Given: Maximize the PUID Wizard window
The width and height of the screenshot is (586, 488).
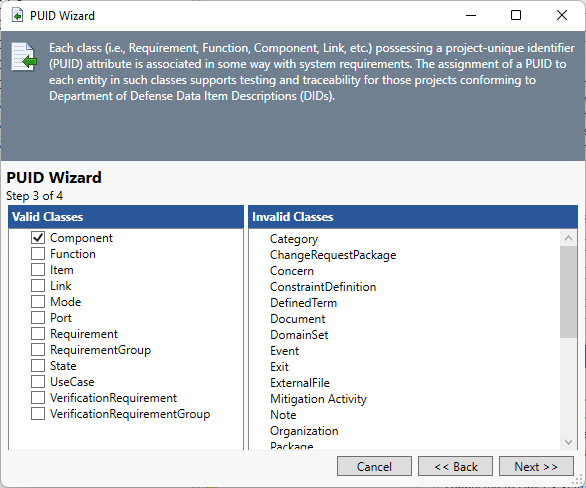Looking at the screenshot, I should [516, 15].
